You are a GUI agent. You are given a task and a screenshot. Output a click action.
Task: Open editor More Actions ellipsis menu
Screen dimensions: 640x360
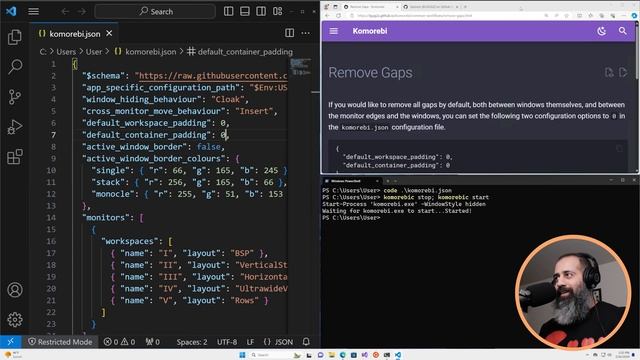[305, 33]
